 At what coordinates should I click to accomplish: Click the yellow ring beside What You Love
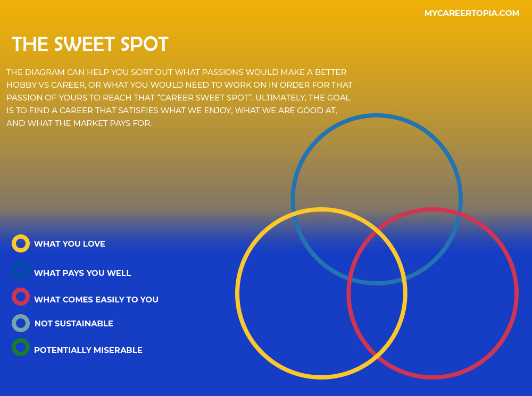click(x=21, y=243)
